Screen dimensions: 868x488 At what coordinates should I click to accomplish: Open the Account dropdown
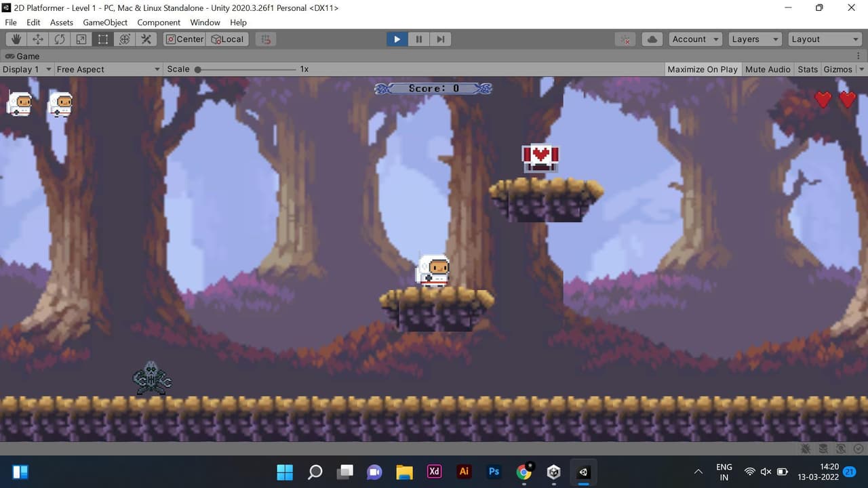click(x=696, y=39)
